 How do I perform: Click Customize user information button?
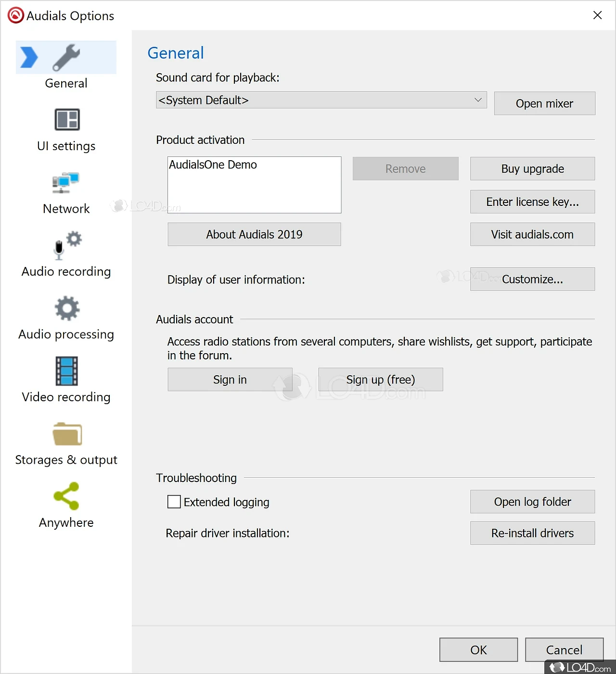(x=533, y=279)
